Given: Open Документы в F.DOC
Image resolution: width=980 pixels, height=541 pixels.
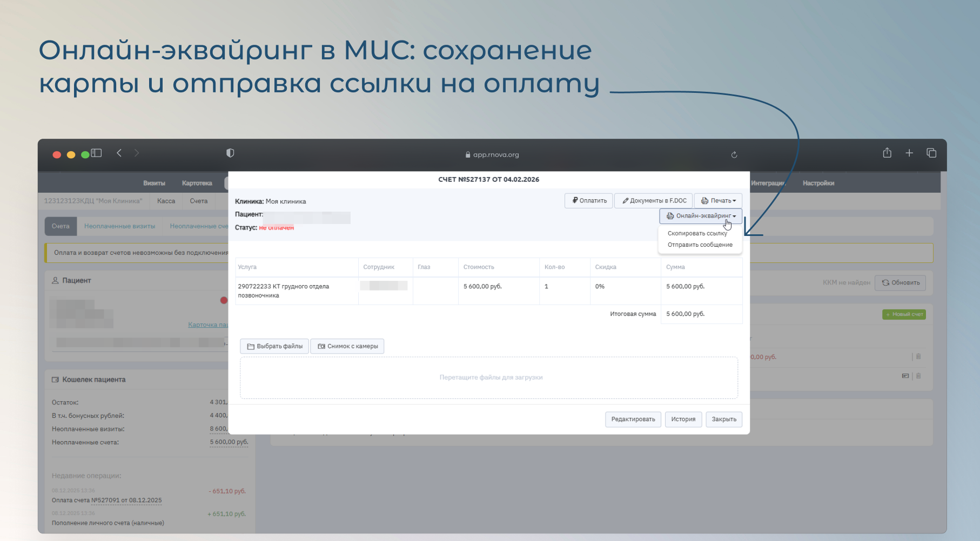Looking at the screenshot, I should [654, 201].
